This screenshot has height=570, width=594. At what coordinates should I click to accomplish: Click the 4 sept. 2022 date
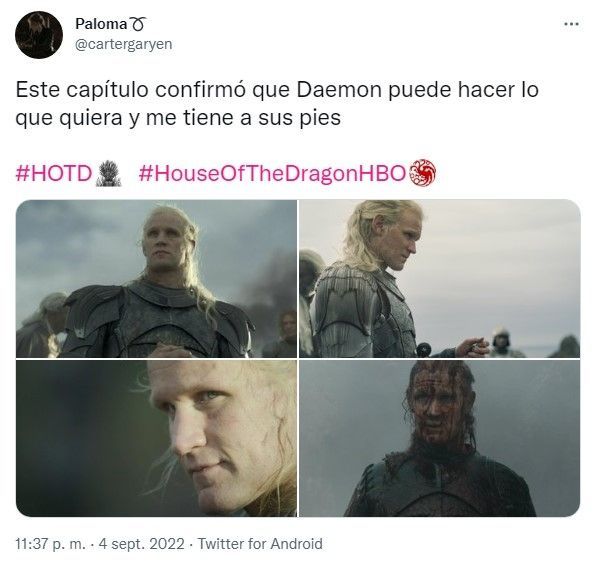pyautogui.click(x=142, y=544)
